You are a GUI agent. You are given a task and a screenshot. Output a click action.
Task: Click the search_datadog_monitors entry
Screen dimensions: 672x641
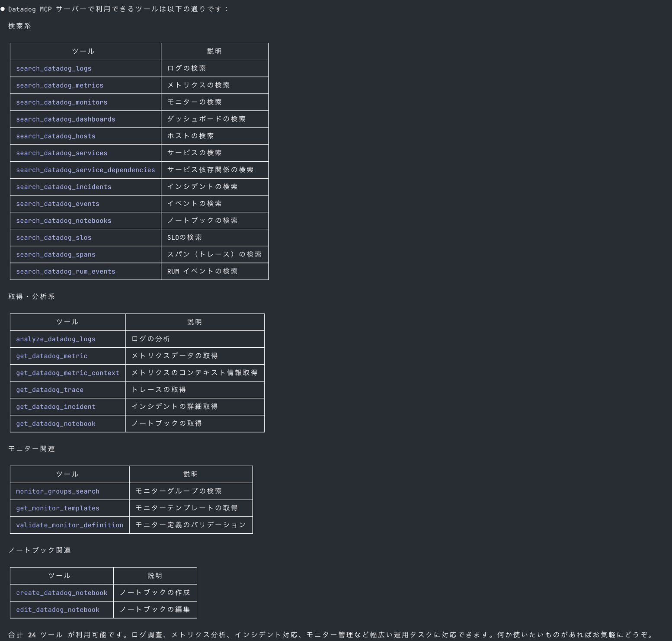pyautogui.click(x=61, y=102)
